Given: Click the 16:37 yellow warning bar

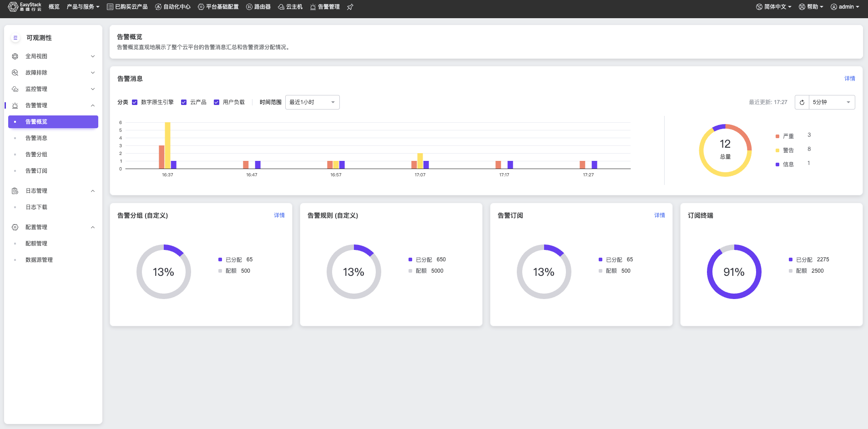Looking at the screenshot, I should pos(167,145).
